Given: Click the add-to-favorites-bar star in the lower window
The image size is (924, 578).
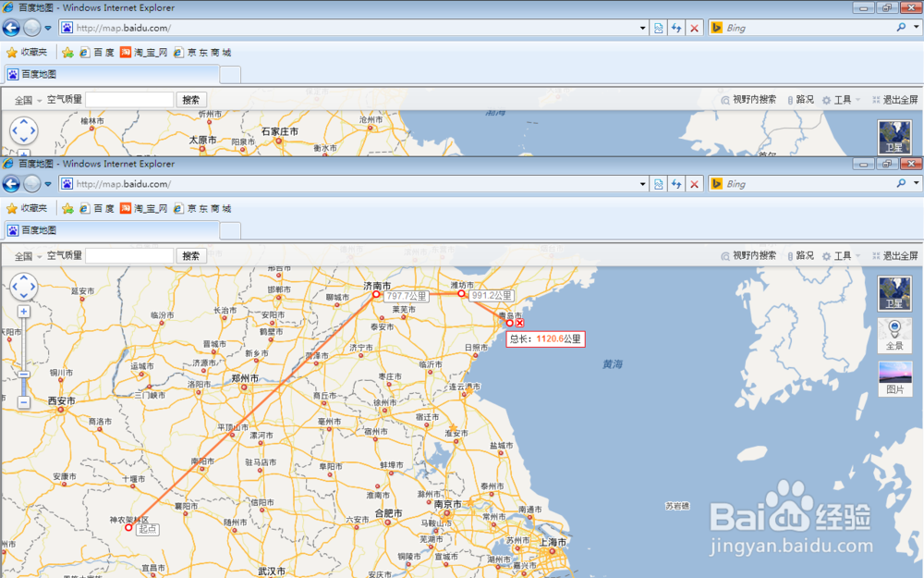Looking at the screenshot, I should click(67, 209).
